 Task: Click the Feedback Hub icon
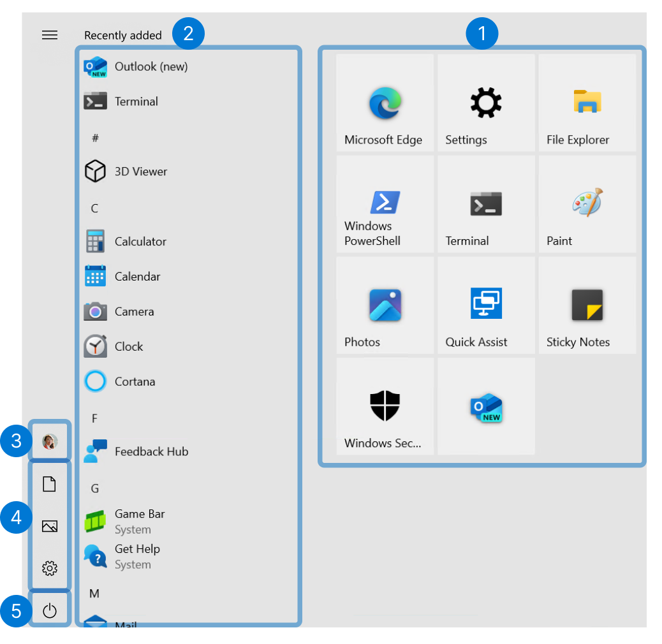(x=96, y=451)
